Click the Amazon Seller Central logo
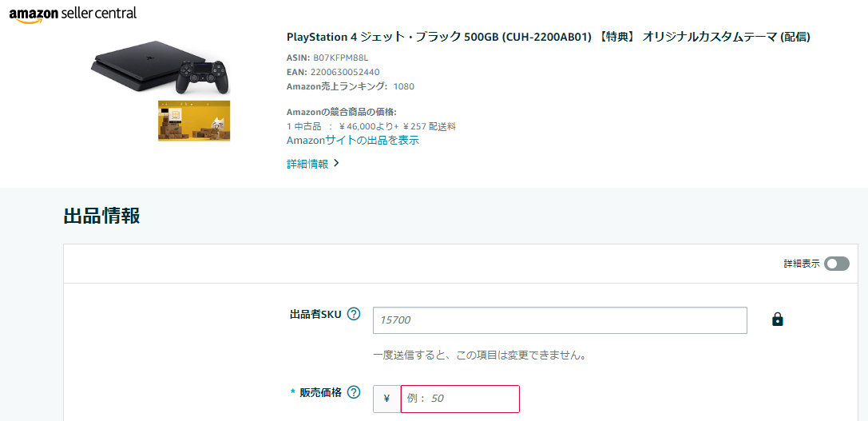Screen dimensions: 868x421 [73, 14]
